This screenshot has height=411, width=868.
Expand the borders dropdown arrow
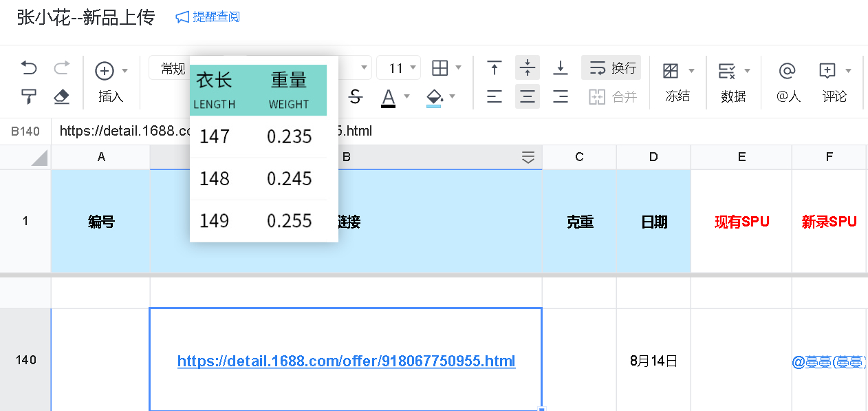[459, 67]
